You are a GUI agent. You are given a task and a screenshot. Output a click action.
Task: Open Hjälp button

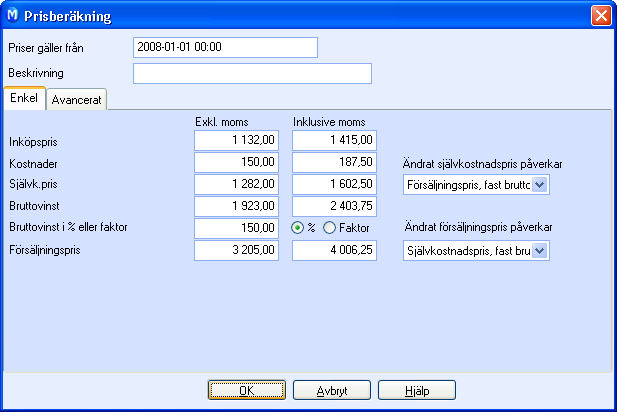[x=417, y=390]
